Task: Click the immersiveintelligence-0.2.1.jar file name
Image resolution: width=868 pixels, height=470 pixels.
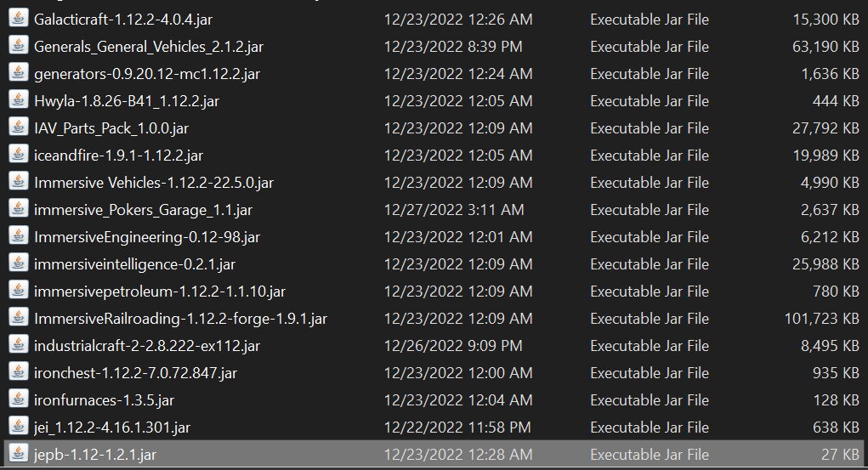Action: pyautogui.click(x=134, y=264)
